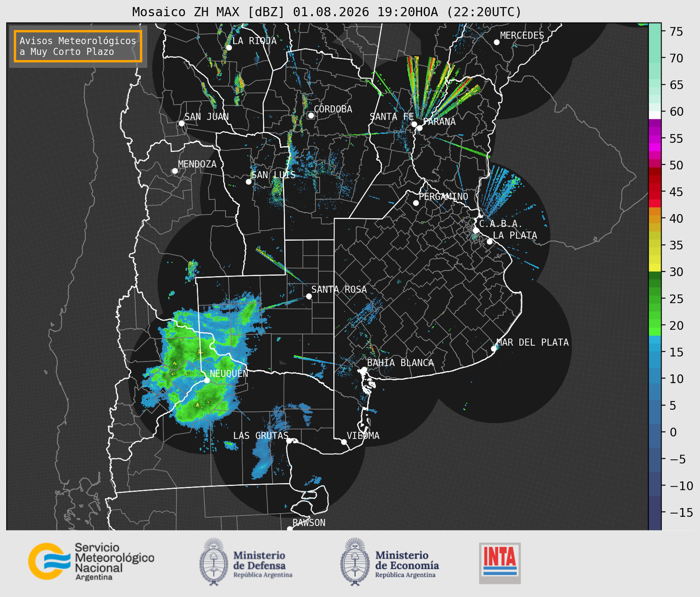The image size is (700, 597).
Task: Click the Avisos Meteorológicos a Muy Corto Plazo box
Action: (x=78, y=46)
